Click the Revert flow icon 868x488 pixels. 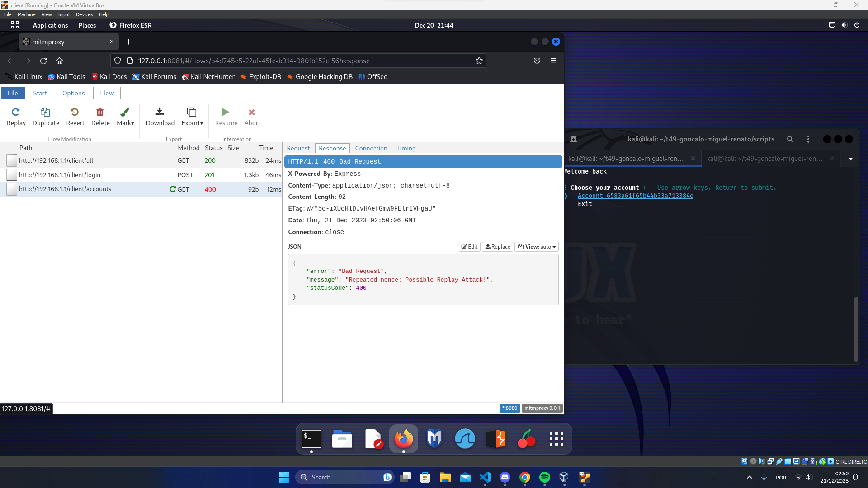(x=75, y=112)
